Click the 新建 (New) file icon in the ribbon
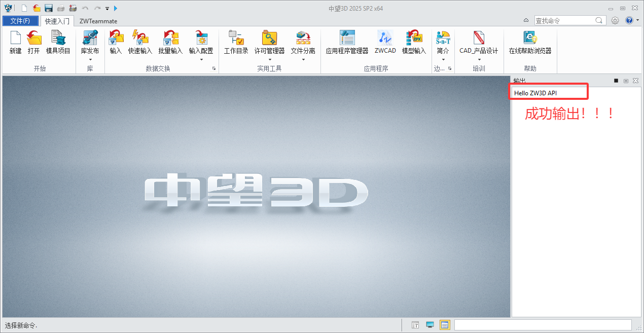 point(16,38)
